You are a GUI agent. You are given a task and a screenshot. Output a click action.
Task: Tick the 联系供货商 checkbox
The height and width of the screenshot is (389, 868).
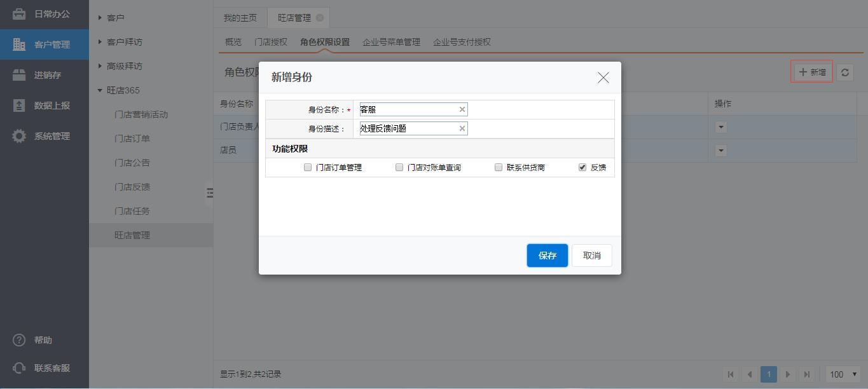coord(499,167)
